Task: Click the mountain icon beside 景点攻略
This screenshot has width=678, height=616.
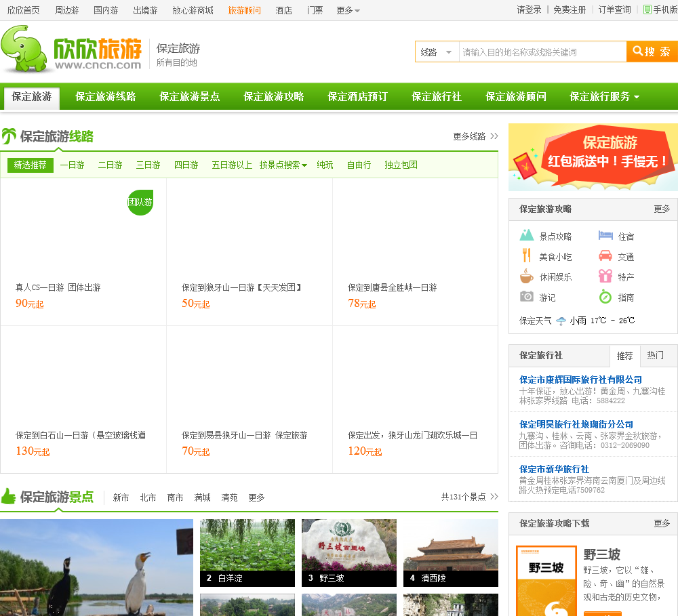Action: (x=526, y=235)
